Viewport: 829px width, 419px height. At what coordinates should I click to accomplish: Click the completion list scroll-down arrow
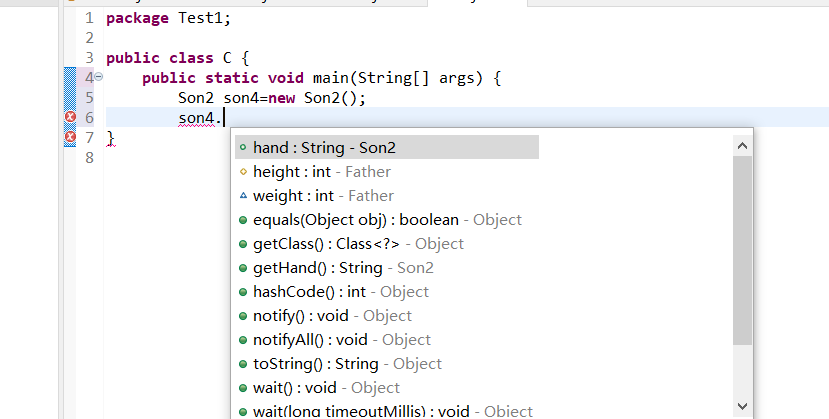(742, 406)
